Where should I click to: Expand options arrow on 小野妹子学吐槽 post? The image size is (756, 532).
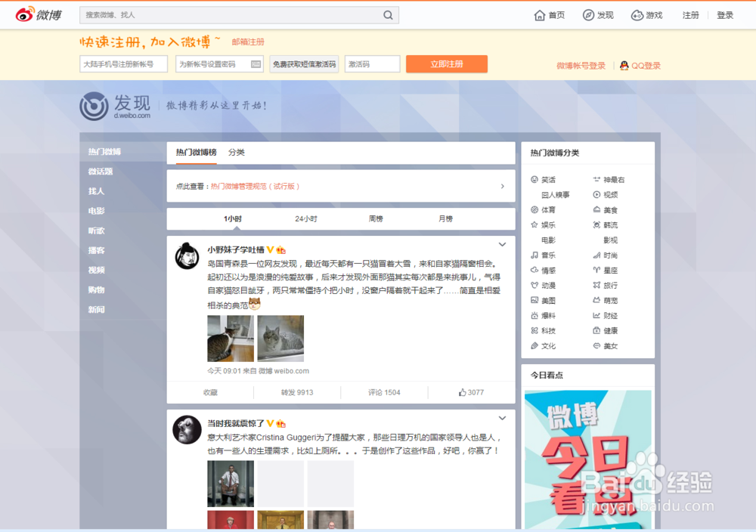502,244
